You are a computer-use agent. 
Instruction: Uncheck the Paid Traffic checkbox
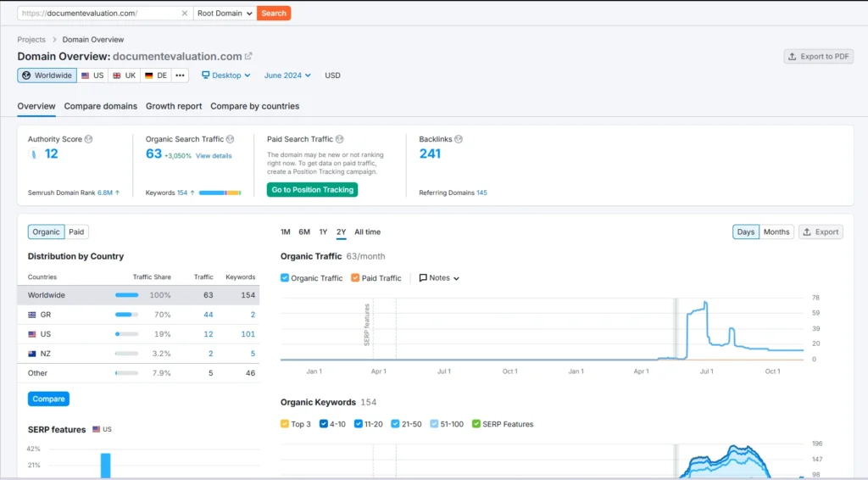click(355, 278)
